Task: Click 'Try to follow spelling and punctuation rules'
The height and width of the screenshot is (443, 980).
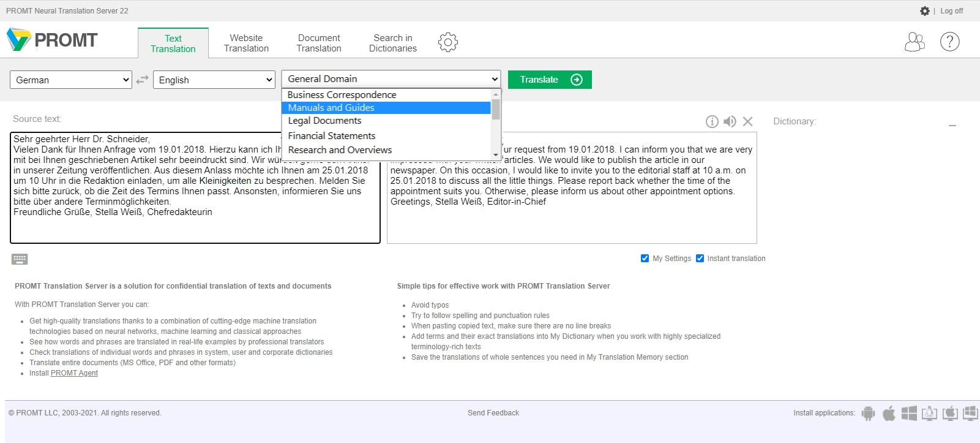Action: tap(481, 316)
